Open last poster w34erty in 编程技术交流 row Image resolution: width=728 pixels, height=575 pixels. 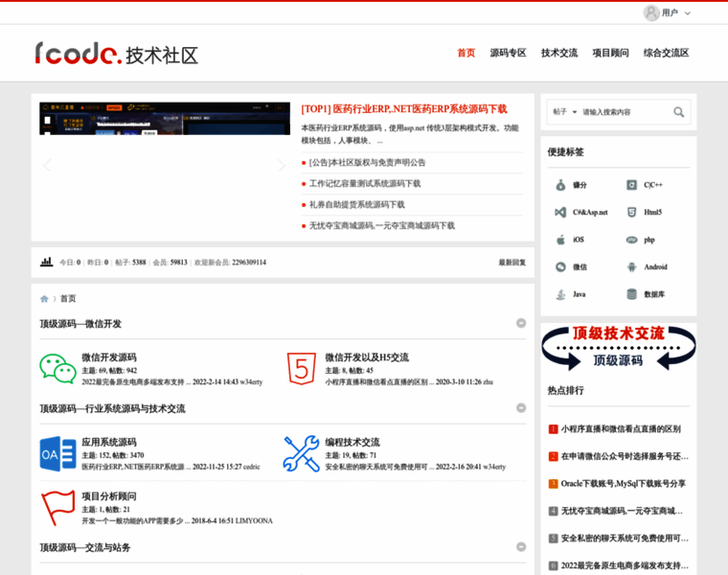[494, 467]
